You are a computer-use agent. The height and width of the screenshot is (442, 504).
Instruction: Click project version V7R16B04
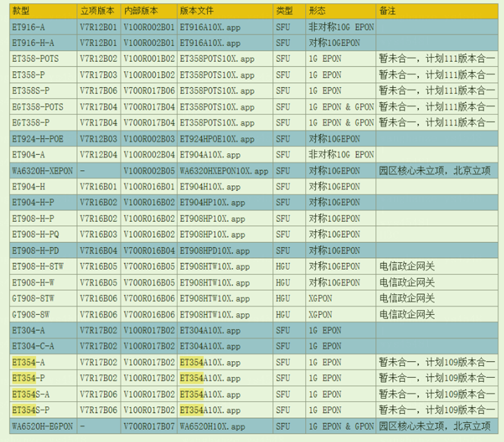[99, 251]
